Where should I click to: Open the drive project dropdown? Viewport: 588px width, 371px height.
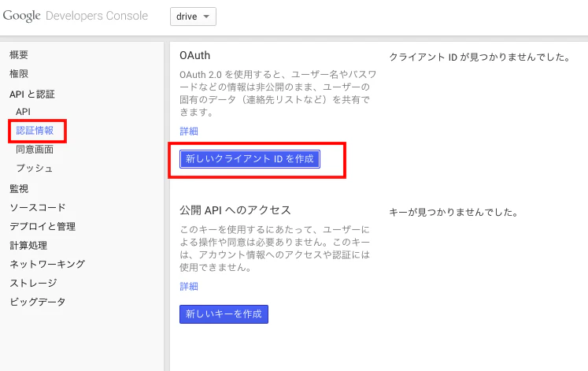point(193,17)
